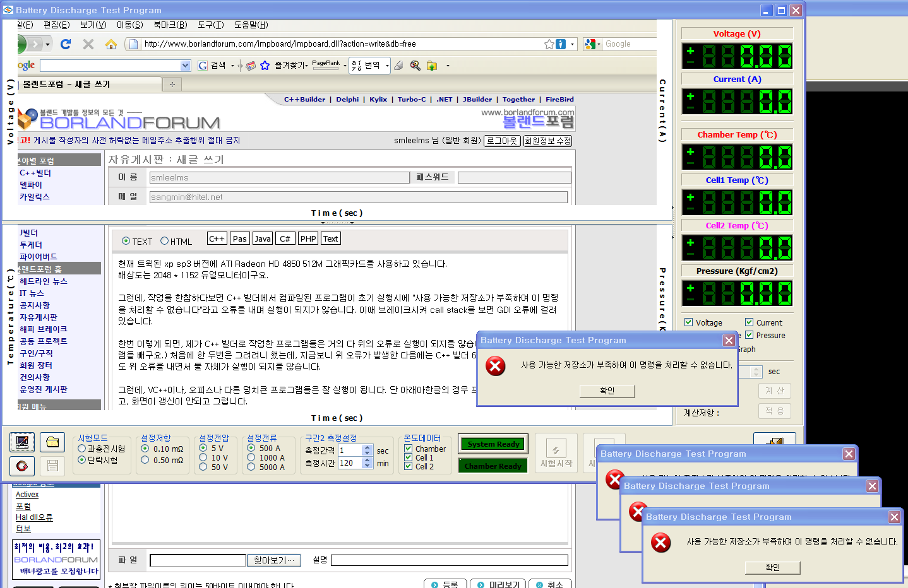Click the System Ready button

[x=493, y=444]
